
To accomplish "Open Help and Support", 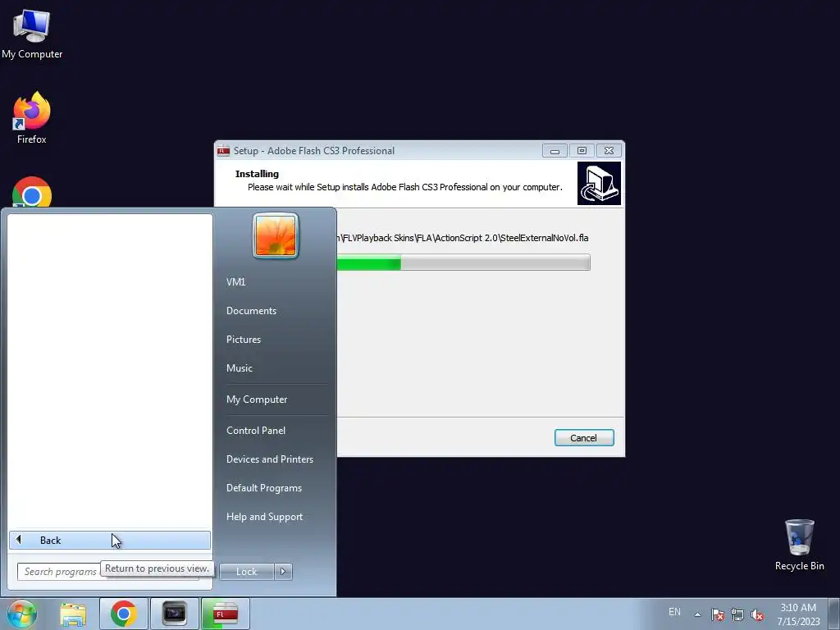I will point(265,517).
